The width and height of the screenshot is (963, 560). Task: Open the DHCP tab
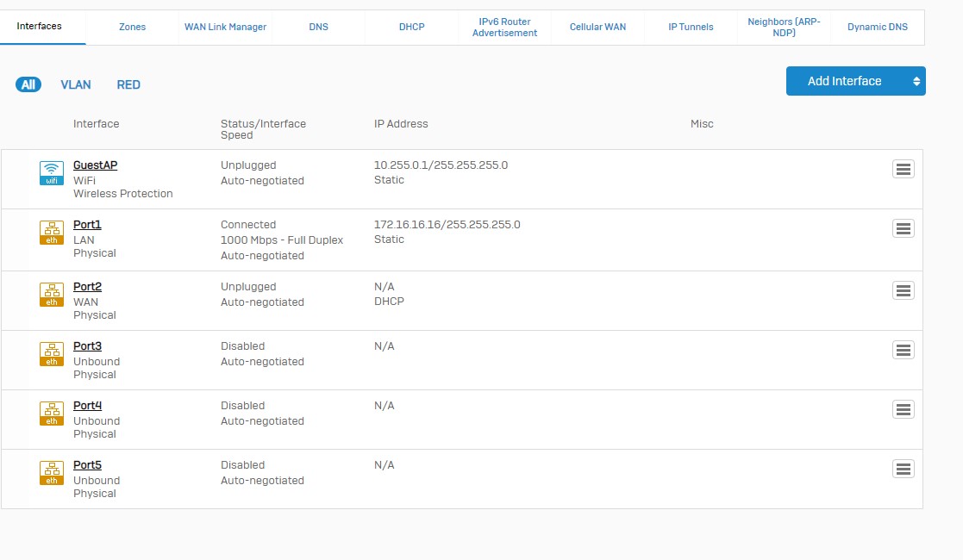pyautogui.click(x=411, y=27)
